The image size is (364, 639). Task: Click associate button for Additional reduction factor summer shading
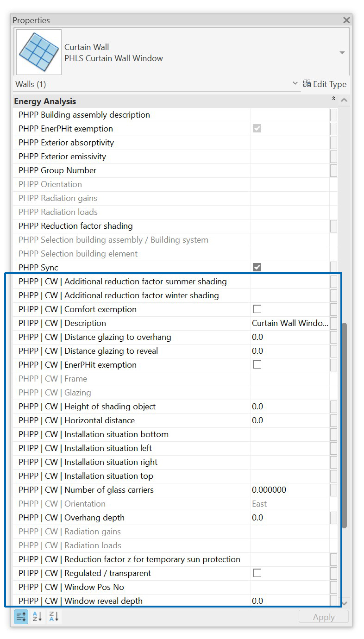coord(333,282)
